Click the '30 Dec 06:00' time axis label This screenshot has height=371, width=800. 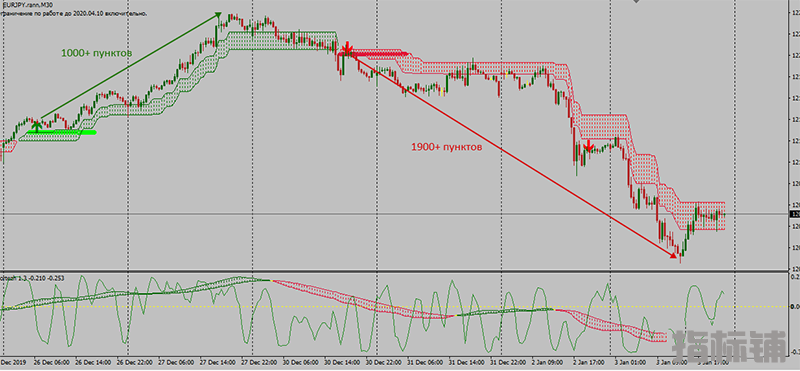point(302,362)
